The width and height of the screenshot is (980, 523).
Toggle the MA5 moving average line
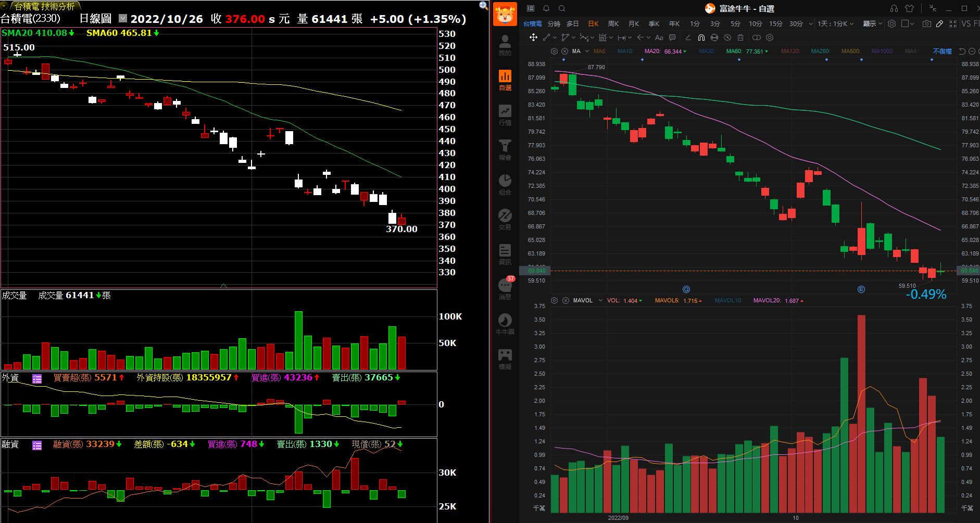point(599,51)
